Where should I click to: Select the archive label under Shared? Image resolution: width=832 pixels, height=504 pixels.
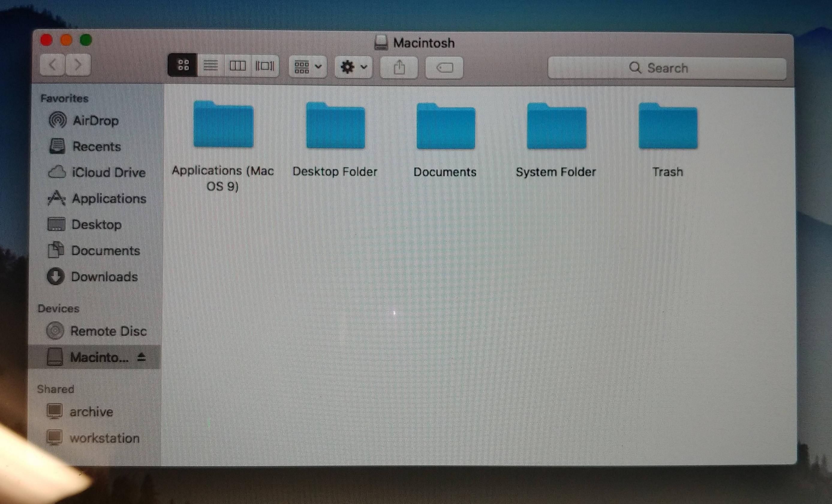[91, 412]
